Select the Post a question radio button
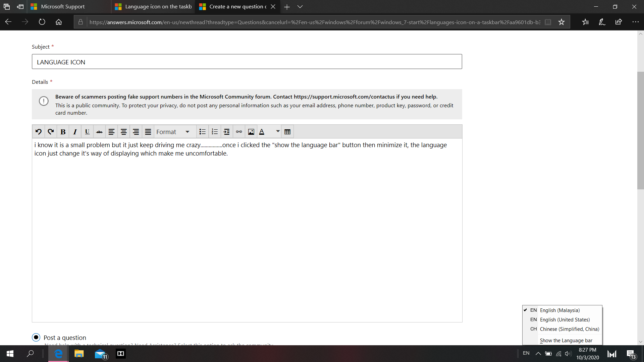Screen dimensions: 644x362 [x=36, y=337]
